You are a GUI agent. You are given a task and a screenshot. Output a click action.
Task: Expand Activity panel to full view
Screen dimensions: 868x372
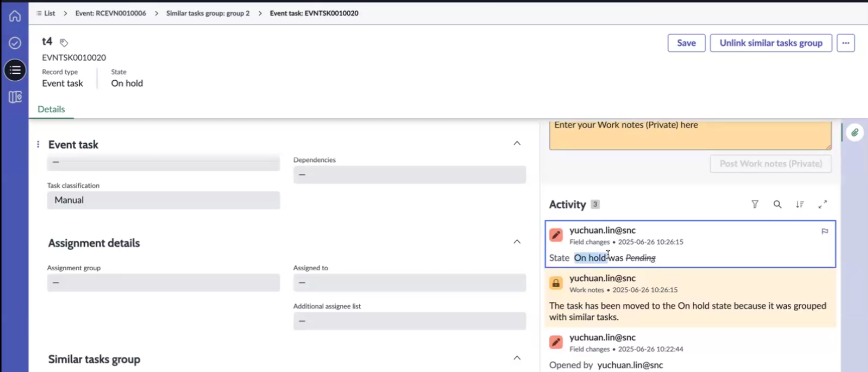[822, 204]
